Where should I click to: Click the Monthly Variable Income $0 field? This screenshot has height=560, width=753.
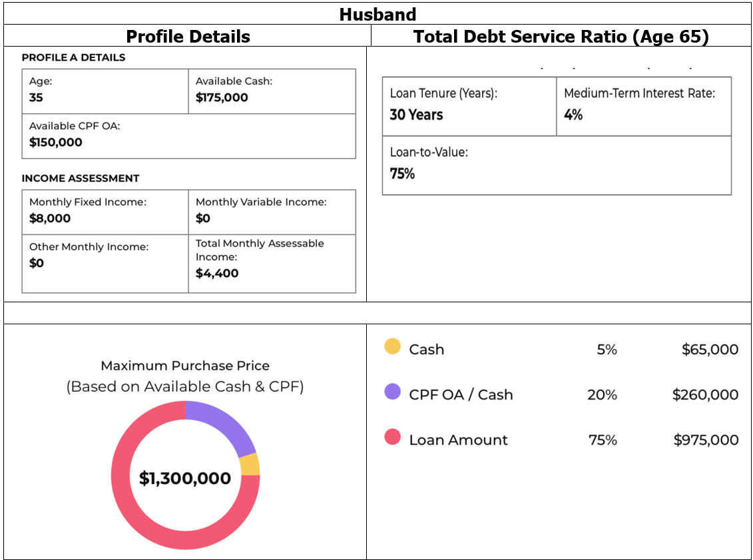pyautogui.click(x=272, y=212)
